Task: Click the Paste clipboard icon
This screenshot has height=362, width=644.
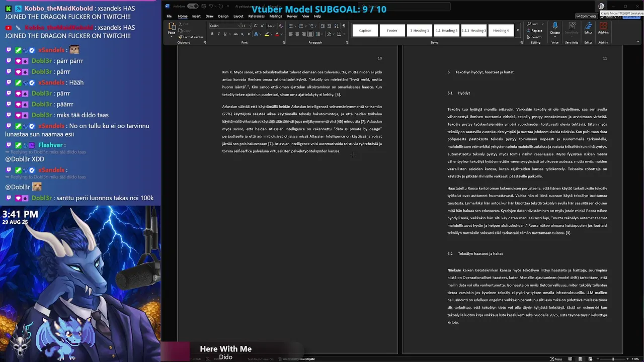Action: 172,26
